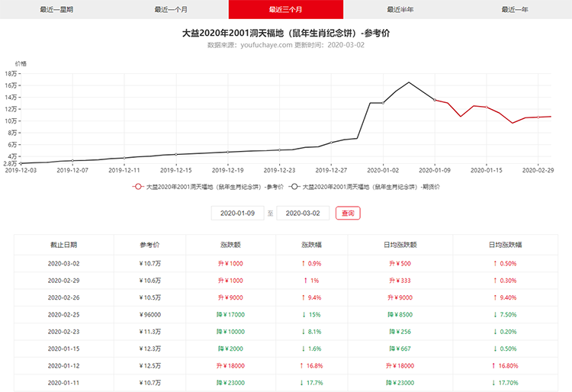Viewport: 572px width, 392px height.
Task: Click the daily change cell 升¥333
Action: [x=400, y=281]
